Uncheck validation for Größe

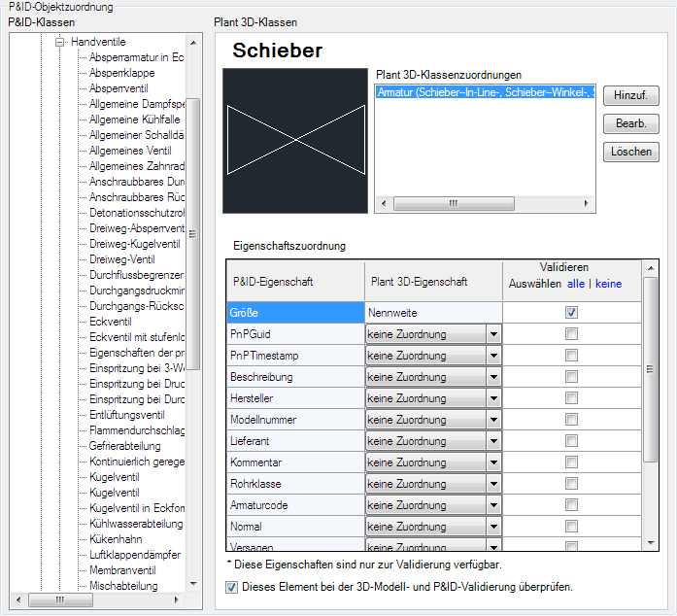coord(571,312)
